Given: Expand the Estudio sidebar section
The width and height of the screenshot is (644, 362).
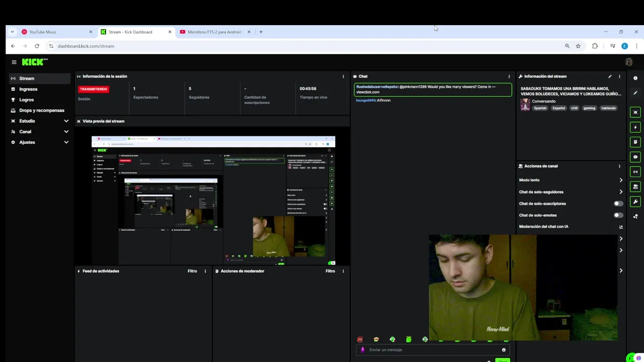Looking at the screenshot, I should (66, 121).
